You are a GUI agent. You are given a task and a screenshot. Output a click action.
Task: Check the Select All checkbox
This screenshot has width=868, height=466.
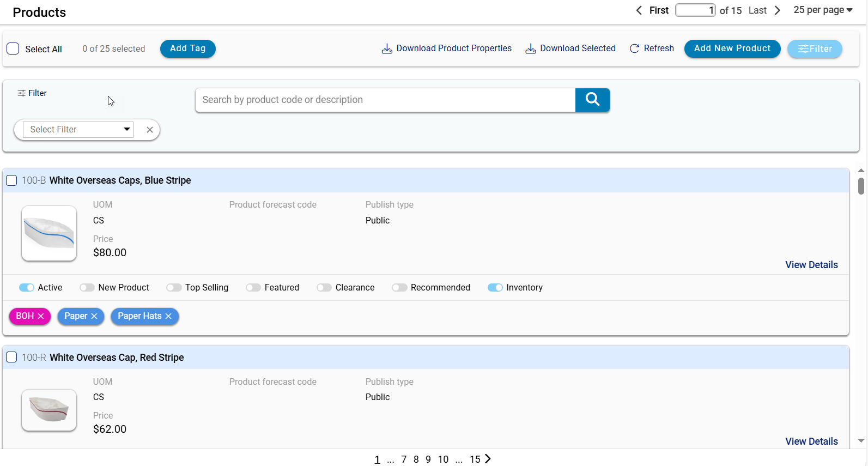(13, 49)
